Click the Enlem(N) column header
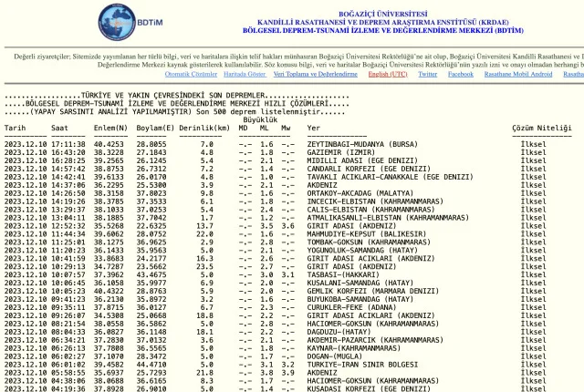Screen dimensions: 584x392 tap(110, 128)
